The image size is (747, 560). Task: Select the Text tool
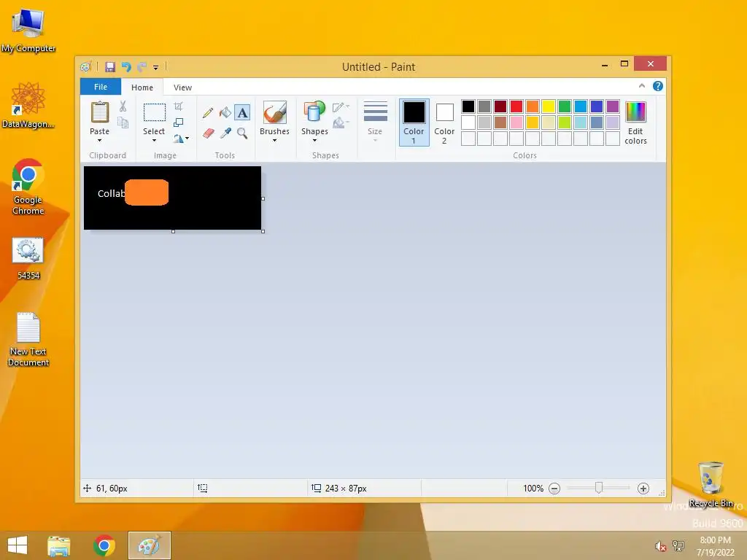click(x=242, y=113)
